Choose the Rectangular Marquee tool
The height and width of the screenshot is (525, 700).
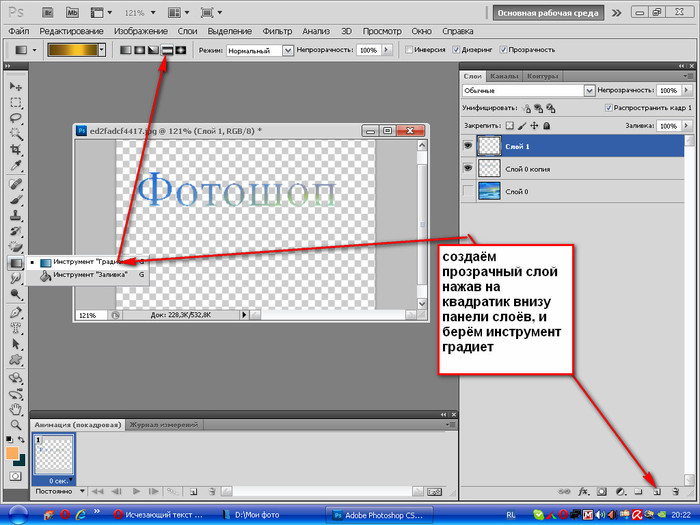[16, 102]
